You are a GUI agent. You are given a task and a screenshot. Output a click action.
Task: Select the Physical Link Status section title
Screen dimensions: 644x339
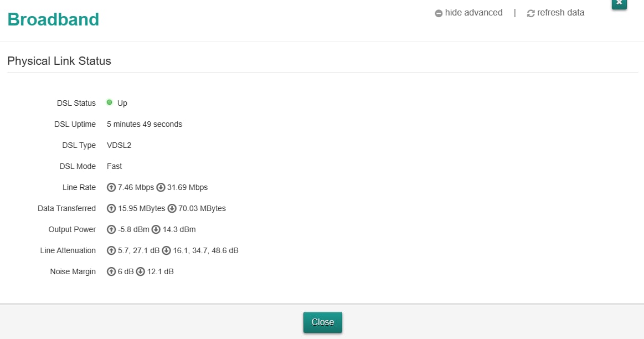point(59,61)
